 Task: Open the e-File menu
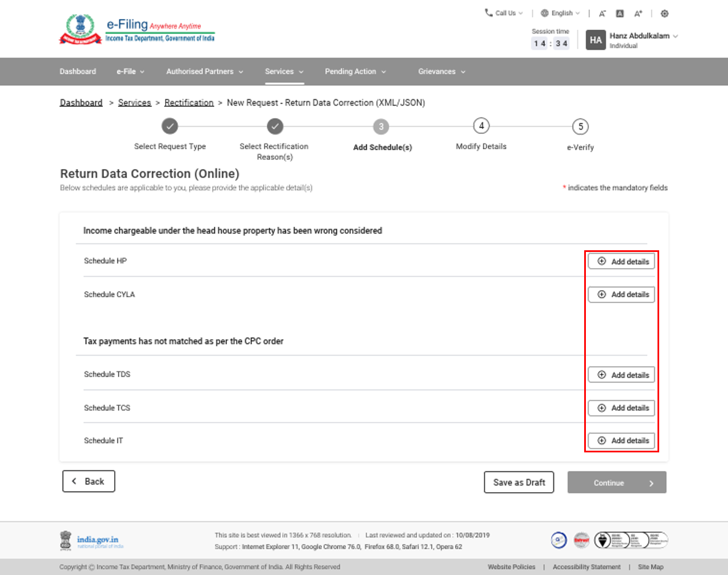(130, 72)
